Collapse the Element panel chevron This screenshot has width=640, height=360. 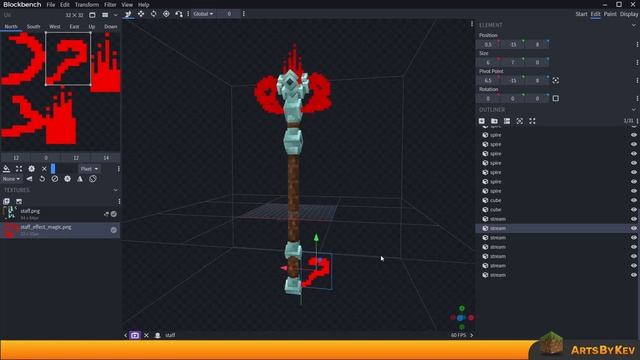pos(633,25)
